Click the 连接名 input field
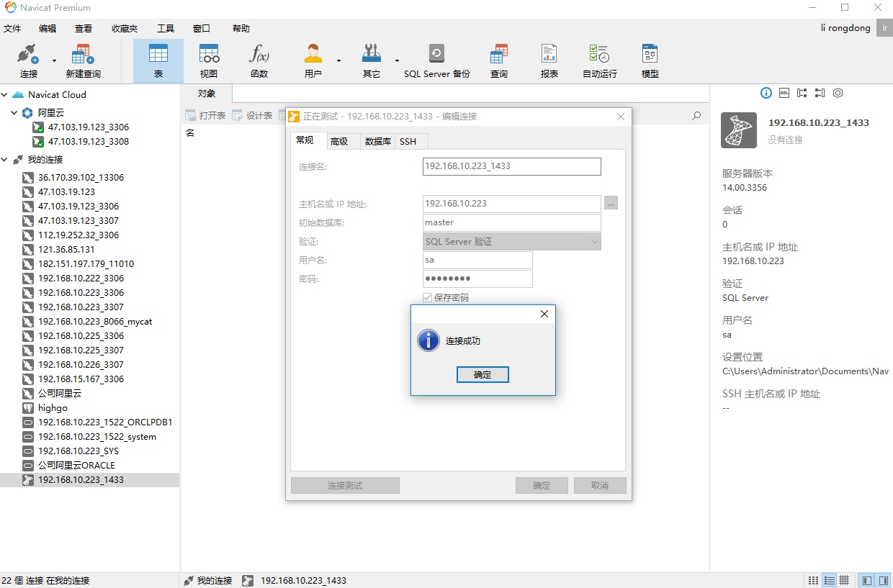Image resolution: width=893 pixels, height=588 pixels. (x=512, y=166)
